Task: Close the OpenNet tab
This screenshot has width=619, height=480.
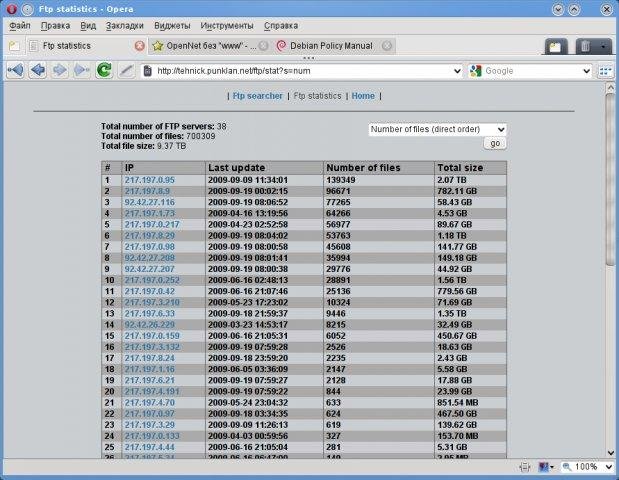Action: (264, 46)
